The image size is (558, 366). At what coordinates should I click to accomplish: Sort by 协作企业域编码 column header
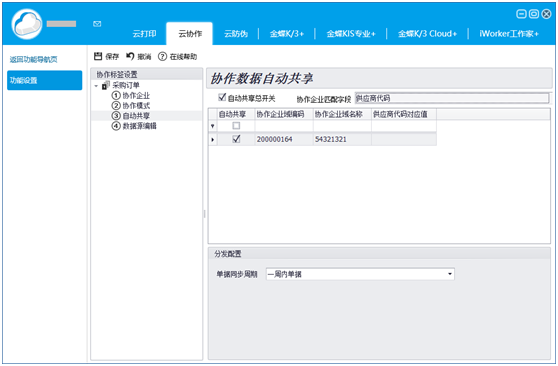284,114
